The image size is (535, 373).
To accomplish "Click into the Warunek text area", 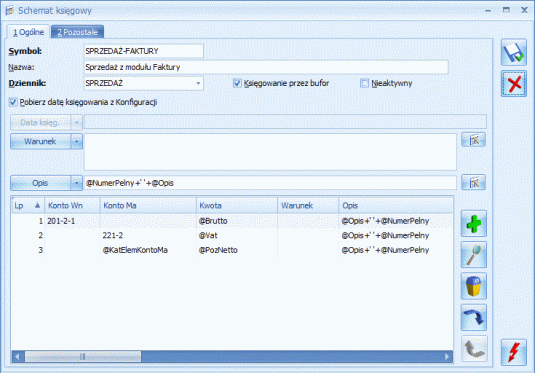I will (x=270, y=152).
